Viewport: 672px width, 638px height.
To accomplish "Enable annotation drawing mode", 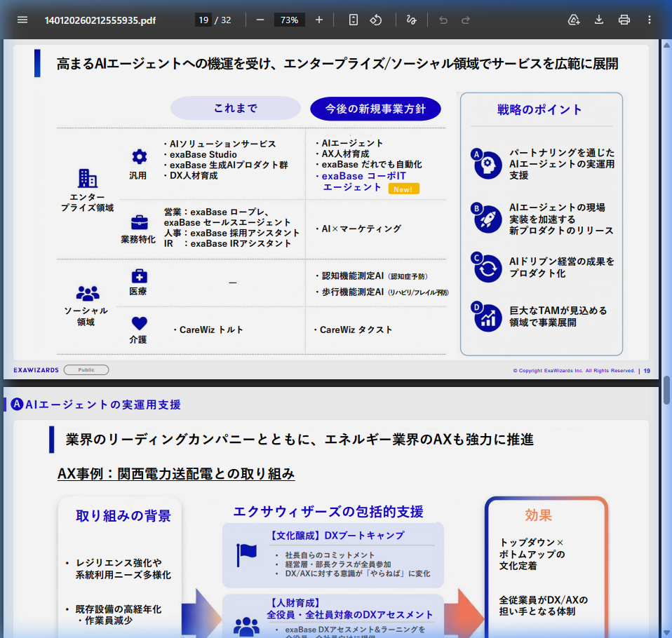I will tap(412, 20).
